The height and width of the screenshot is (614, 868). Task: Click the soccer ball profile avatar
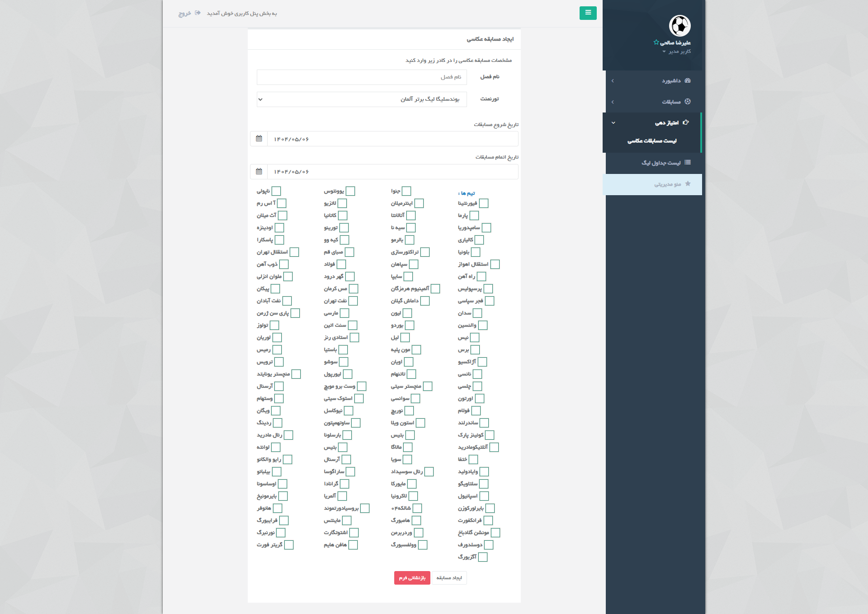tap(679, 26)
